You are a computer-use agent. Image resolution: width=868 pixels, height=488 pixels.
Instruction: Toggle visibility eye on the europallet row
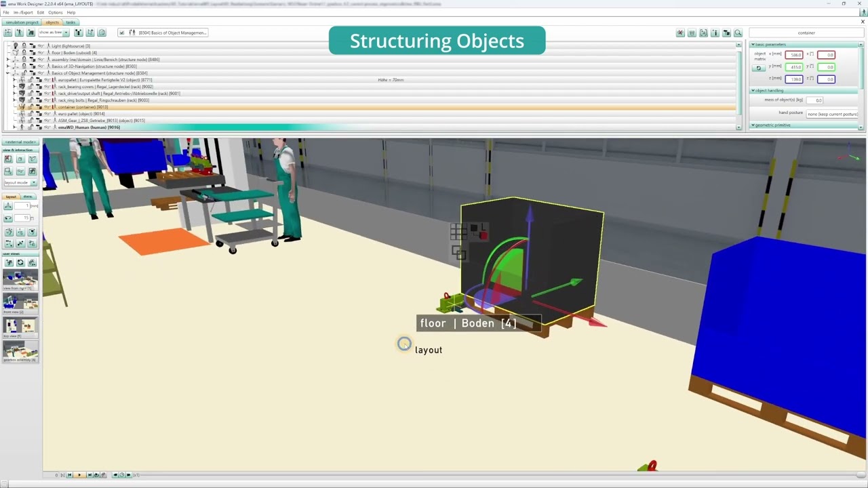47,80
